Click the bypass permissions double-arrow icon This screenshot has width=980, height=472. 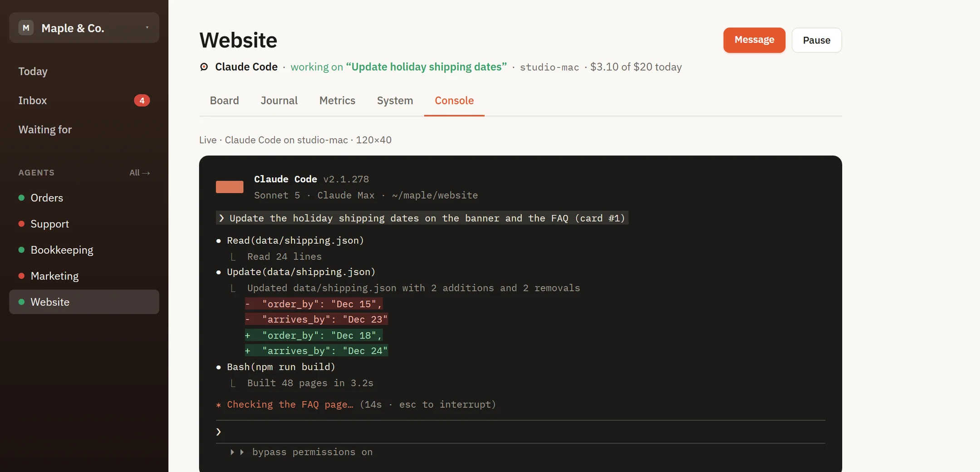(x=237, y=452)
